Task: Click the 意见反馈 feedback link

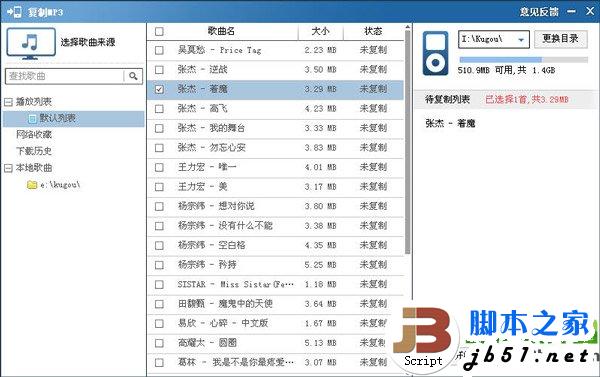Action: pos(539,12)
